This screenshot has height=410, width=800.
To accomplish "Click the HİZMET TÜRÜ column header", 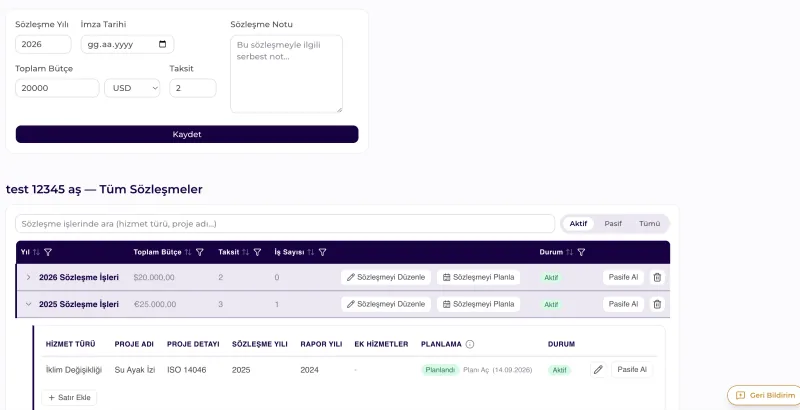I will point(70,344).
